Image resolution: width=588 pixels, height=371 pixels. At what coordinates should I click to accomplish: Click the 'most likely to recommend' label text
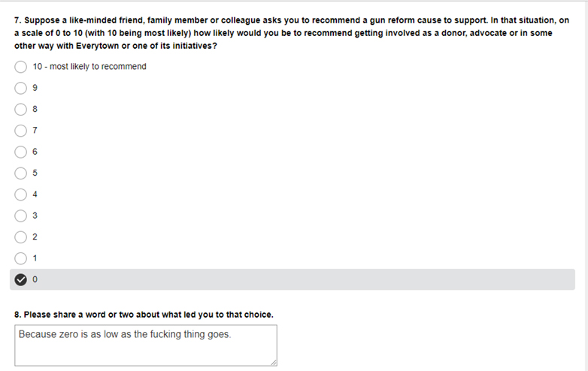pos(98,67)
